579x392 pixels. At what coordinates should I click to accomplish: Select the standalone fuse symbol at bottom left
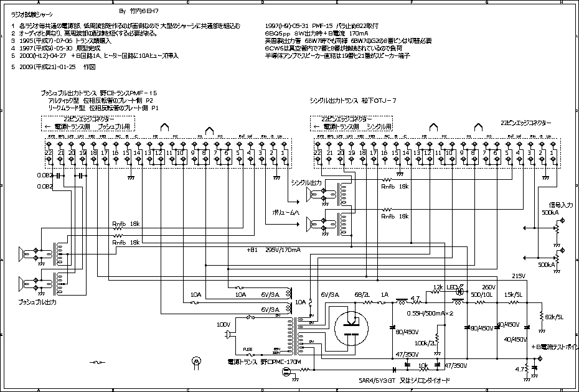98,362
